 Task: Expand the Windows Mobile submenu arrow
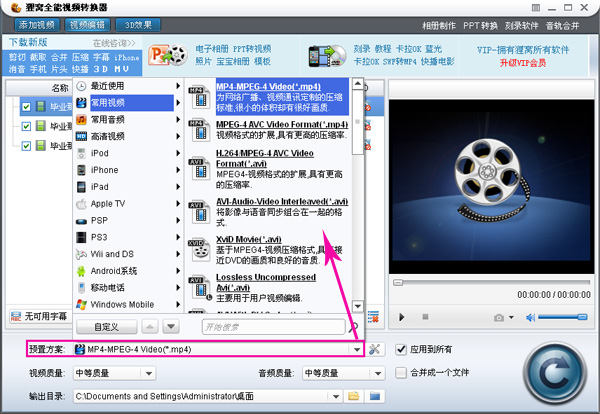tap(178, 305)
